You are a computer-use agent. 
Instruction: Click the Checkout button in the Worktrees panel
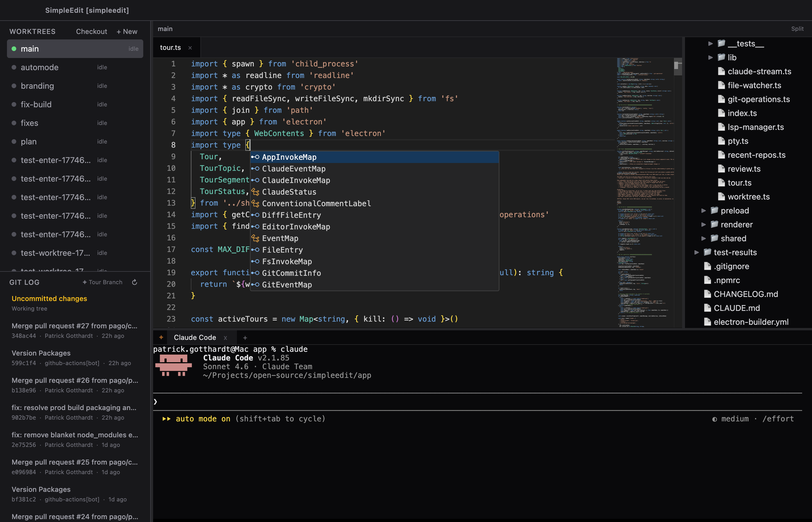coord(91,31)
